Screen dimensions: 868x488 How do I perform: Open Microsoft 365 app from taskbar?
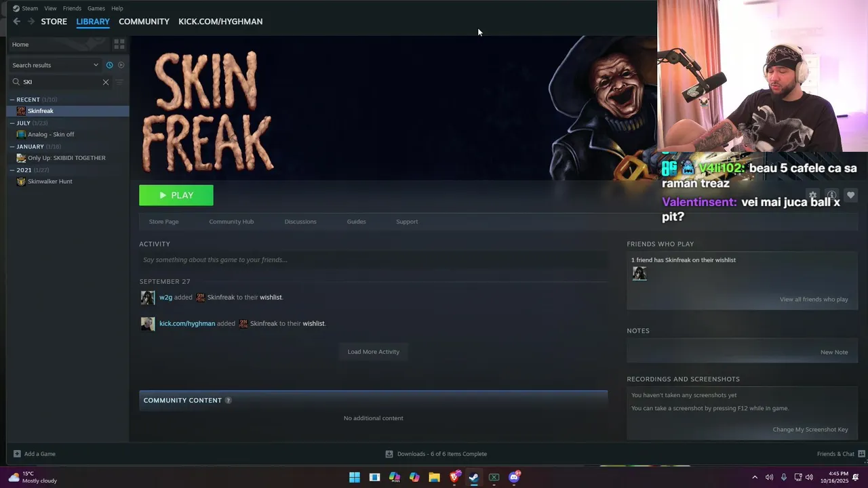[x=394, y=477]
